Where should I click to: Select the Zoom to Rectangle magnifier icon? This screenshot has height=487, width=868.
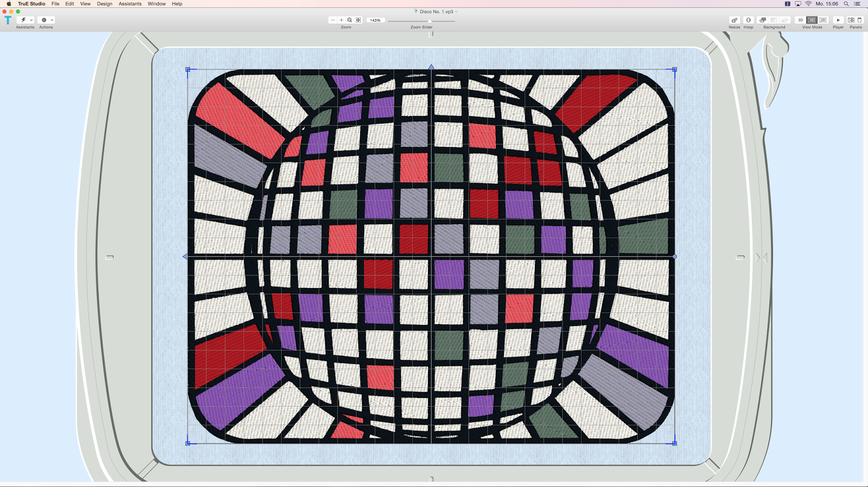350,20
